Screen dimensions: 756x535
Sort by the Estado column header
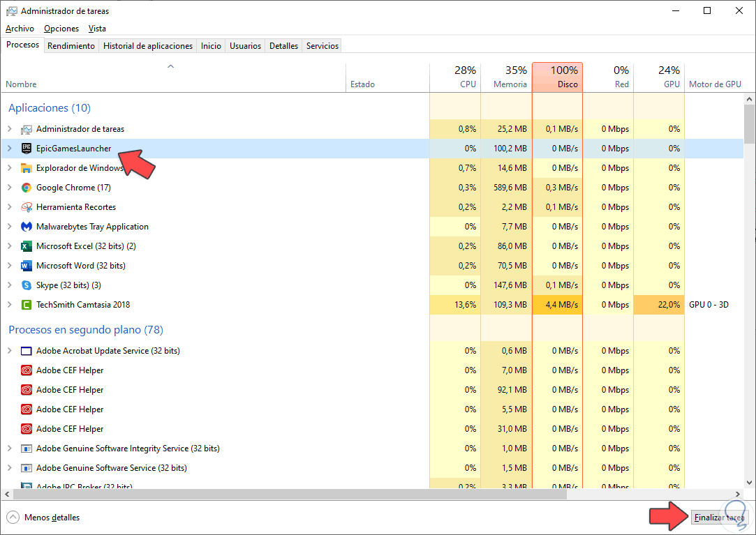tap(387, 77)
